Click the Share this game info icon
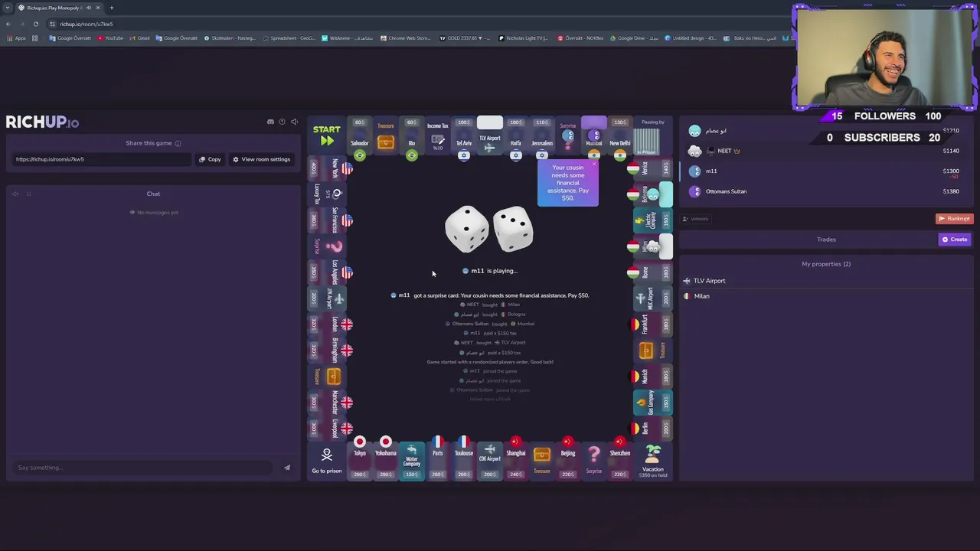This screenshot has width=980, height=551. click(178, 143)
